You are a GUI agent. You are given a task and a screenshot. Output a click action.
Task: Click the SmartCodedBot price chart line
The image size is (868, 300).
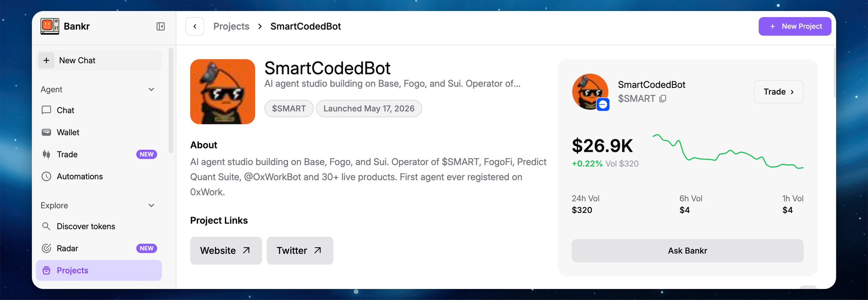[x=728, y=152]
